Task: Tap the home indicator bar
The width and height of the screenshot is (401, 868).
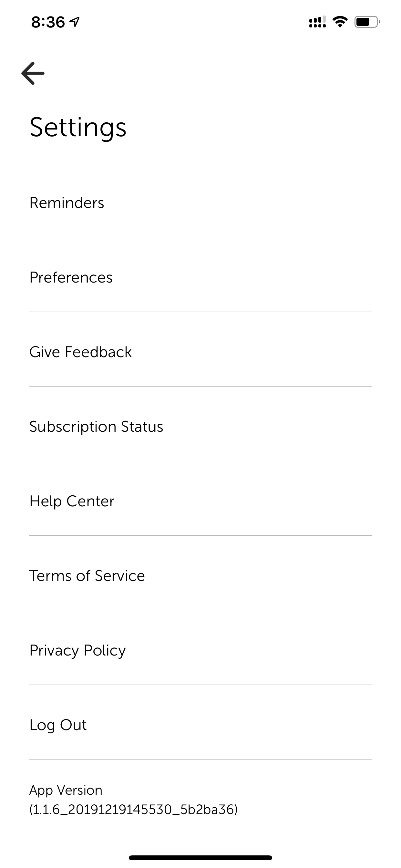Action: click(200, 858)
